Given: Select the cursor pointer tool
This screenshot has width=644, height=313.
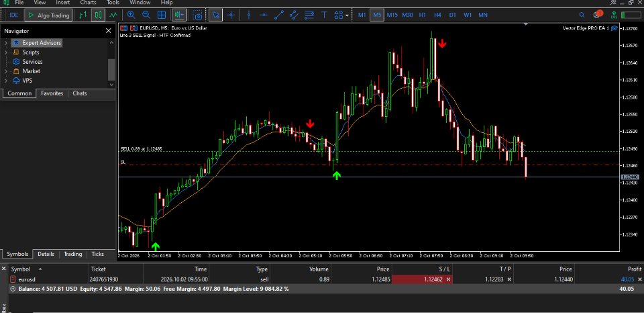Looking at the screenshot, I should 216,15.
